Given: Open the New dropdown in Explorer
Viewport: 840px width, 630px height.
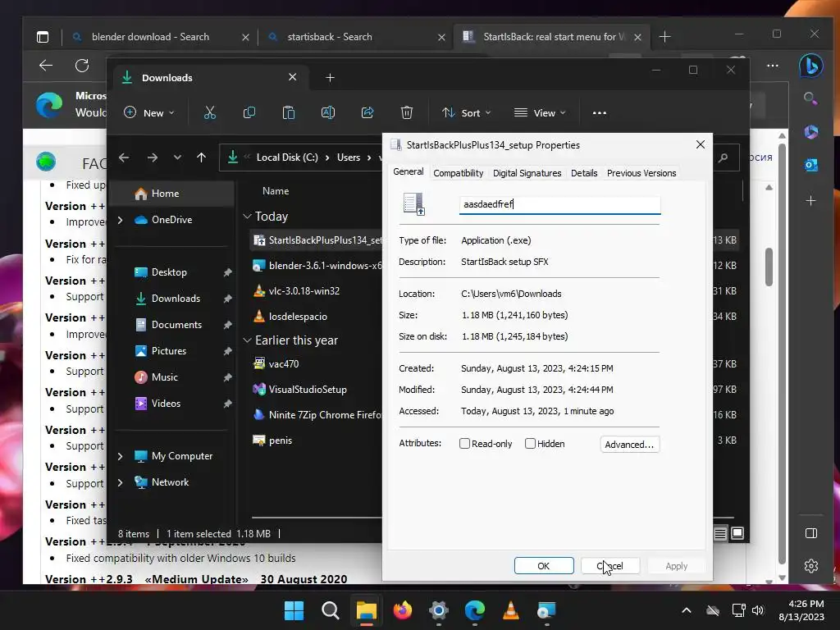Looking at the screenshot, I should pyautogui.click(x=149, y=112).
